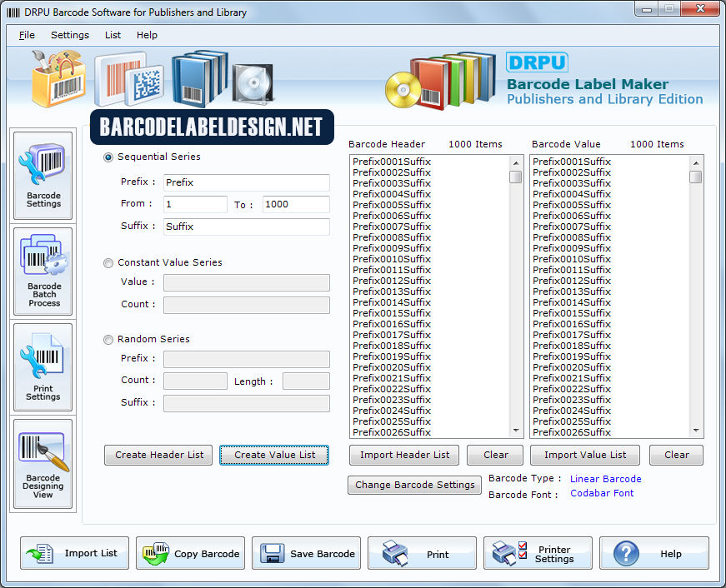
Task: Select the Constant Value Series option
Action: [108, 263]
